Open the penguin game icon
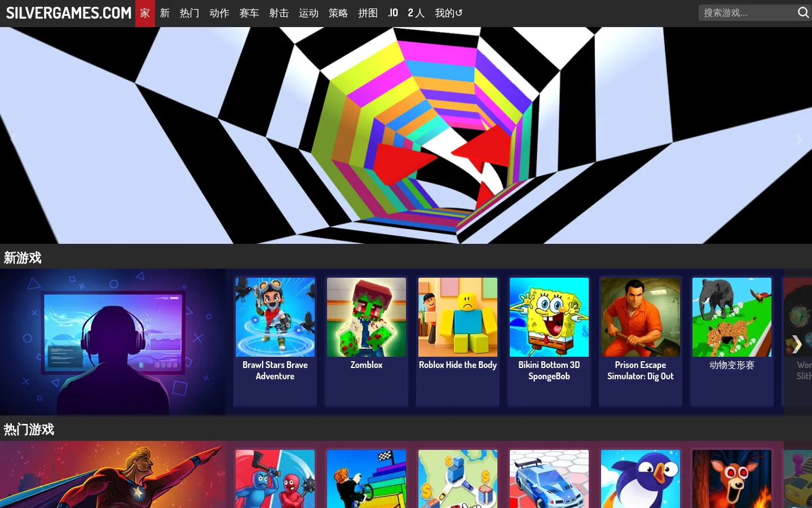This screenshot has height=508, width=812. click(641, 479)
